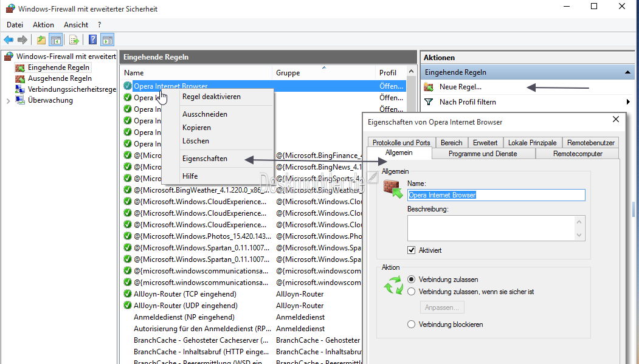Viewport: 639px width, 364px height.
Task: Choose Löschen from the context menu
Action: [x=196, y=141]
